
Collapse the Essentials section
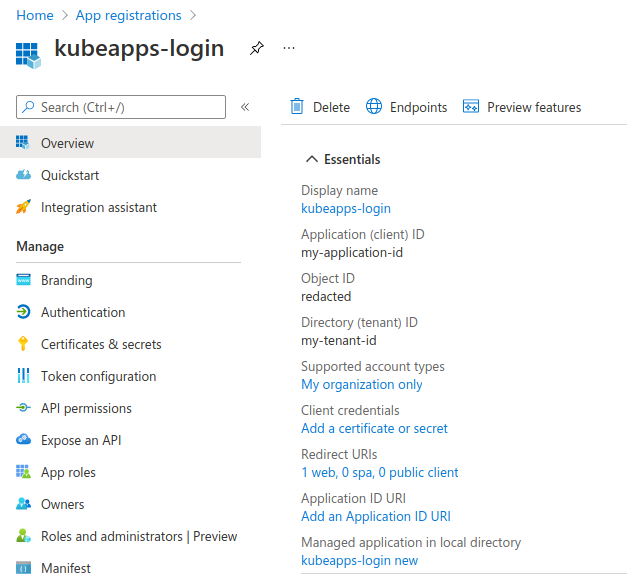pos(312,159)
